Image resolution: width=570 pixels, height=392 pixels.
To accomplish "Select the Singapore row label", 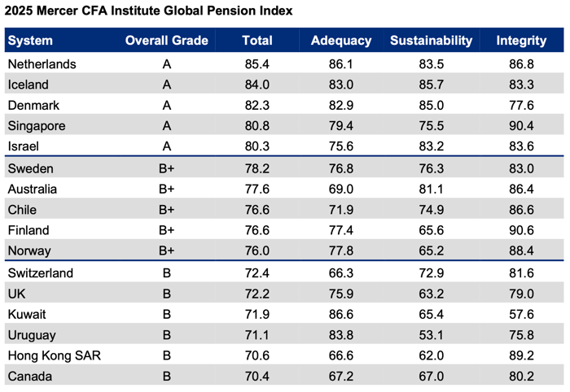I will 36,126.
